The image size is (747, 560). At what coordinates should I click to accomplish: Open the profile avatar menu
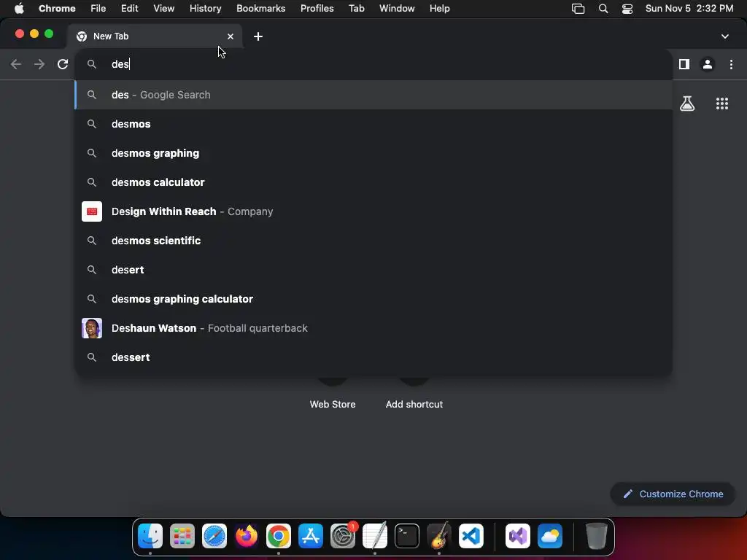pyautogui.click(x=708, y=64)
